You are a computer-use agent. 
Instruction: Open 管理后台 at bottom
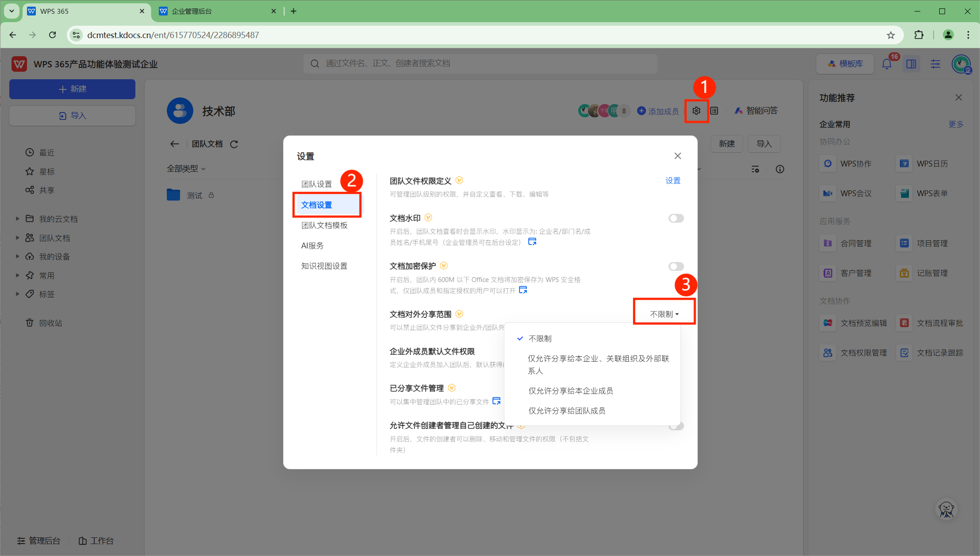38,541
